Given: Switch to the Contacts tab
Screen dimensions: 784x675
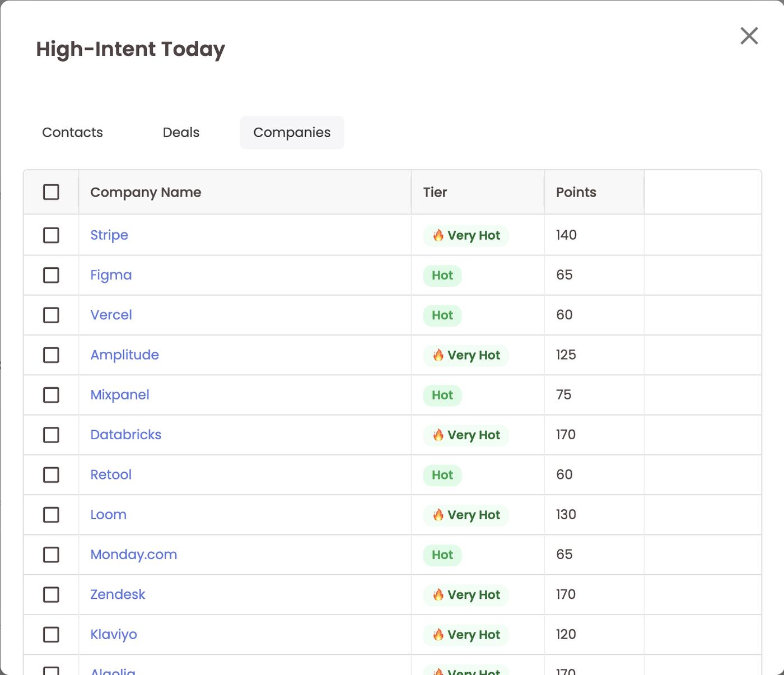Looking at the screenshot, I should coord(73,132).
